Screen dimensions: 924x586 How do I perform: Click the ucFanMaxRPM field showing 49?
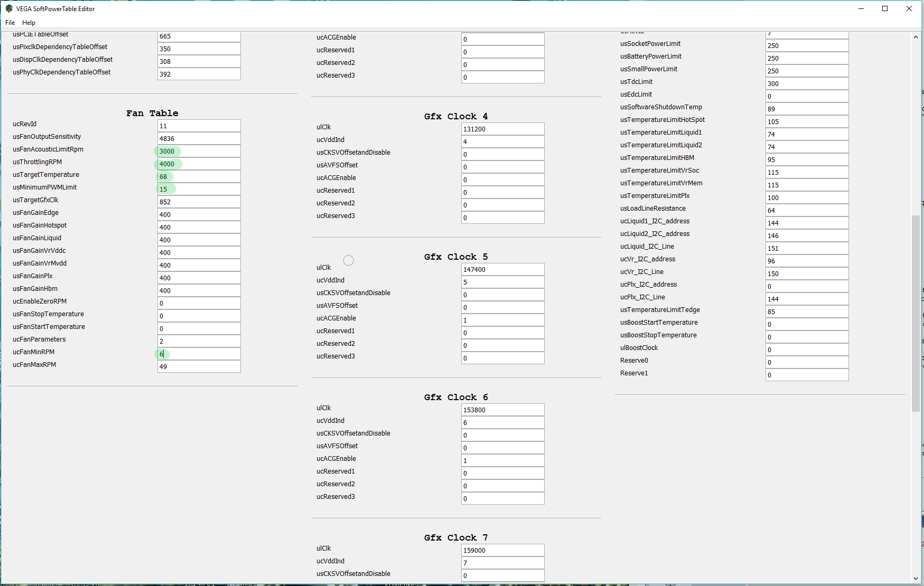[x=199, y=366]
